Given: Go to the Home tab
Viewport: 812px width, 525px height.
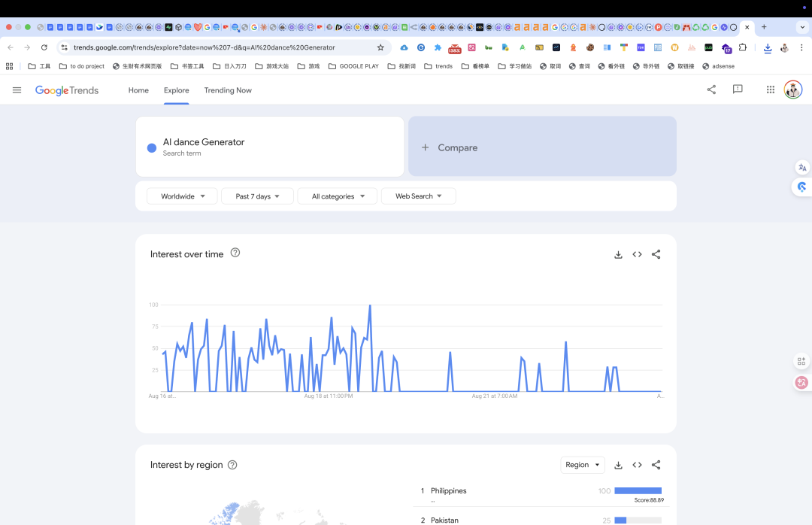Looking at the screenshot, I should [x=138, y=90].
